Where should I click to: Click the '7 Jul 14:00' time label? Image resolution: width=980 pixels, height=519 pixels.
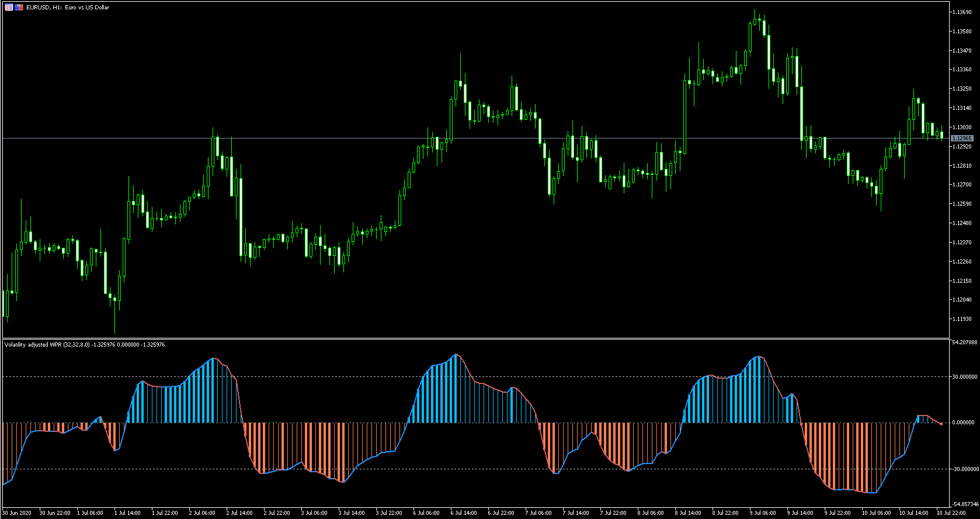pos(576,513)
